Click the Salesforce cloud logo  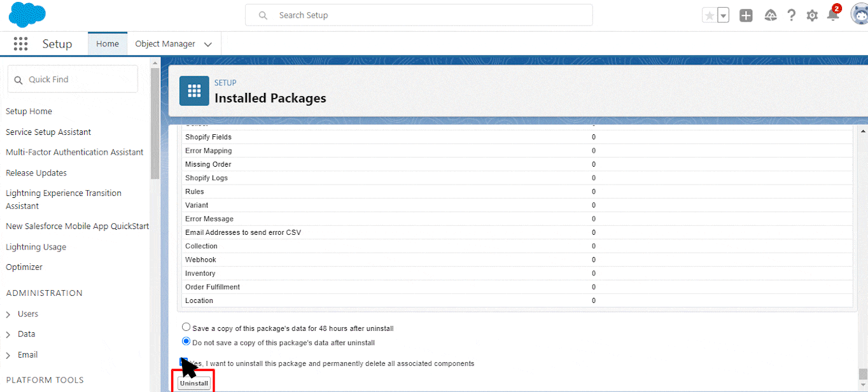(x=27, y=15)
